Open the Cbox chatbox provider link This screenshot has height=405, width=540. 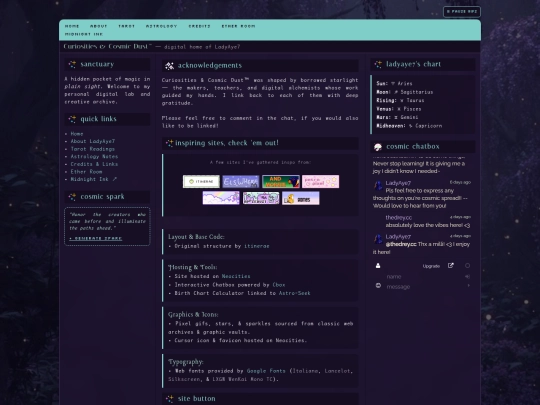pyautogui.click(x=279, y=285)
